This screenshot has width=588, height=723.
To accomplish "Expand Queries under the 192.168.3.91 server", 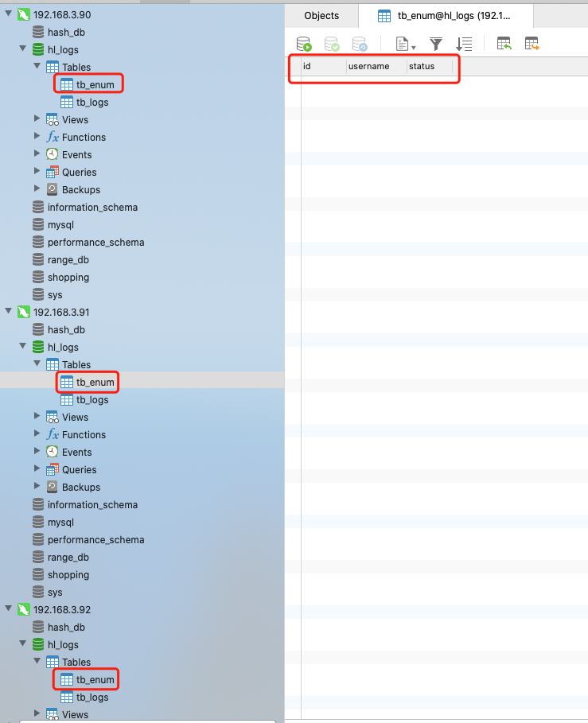I will [x=37, y=469].
